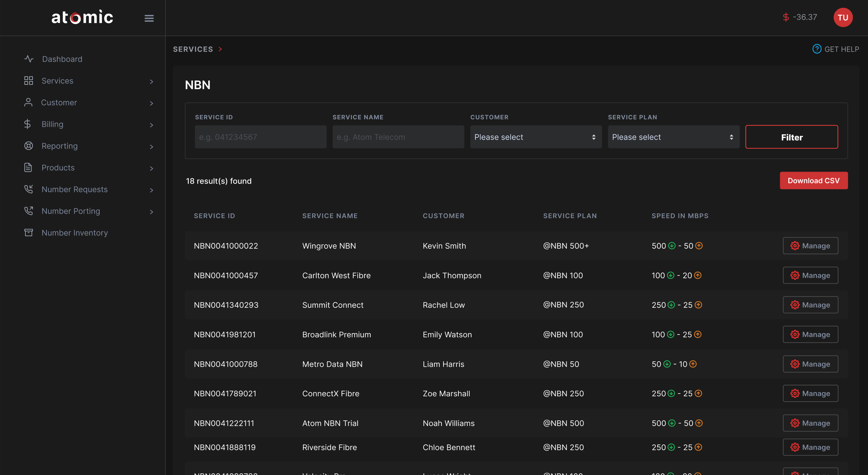
Task: Click the Get Help question icon
Action: pos(817,49)
